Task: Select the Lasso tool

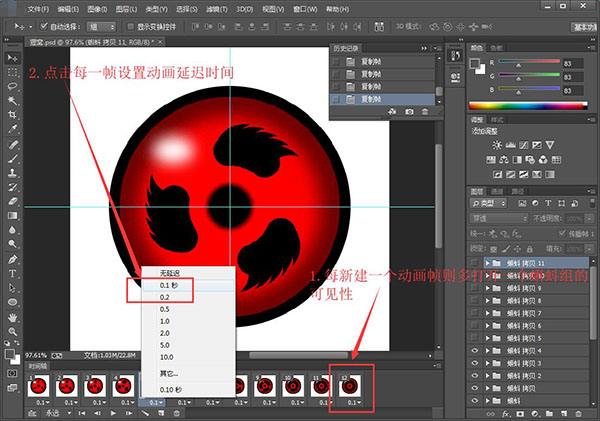Action: [x=12, y=86]
